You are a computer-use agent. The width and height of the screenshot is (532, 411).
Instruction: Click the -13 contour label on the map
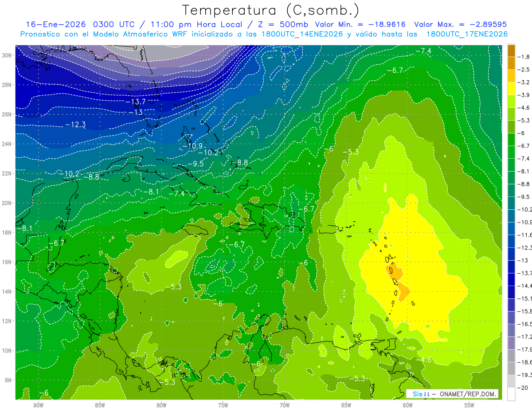point(135,112)
